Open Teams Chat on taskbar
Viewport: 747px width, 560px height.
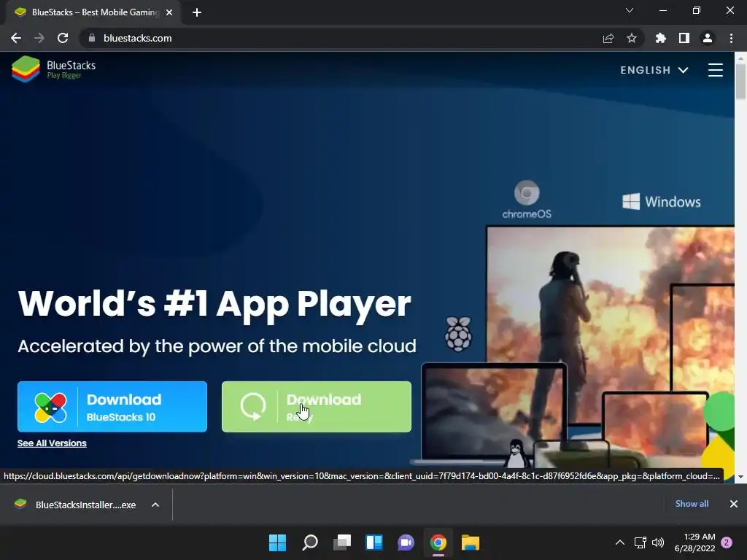click(406, 542)
